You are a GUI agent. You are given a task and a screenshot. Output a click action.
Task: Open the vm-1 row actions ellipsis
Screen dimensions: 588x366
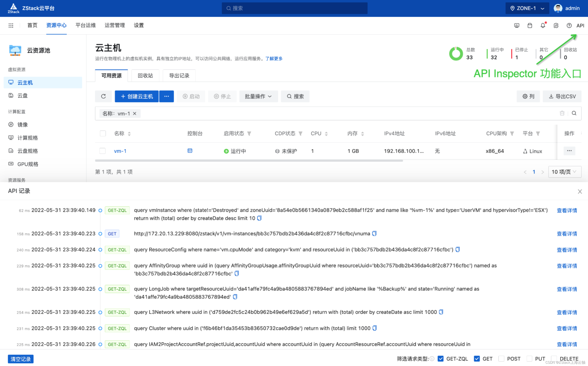(x=569, y=151)
